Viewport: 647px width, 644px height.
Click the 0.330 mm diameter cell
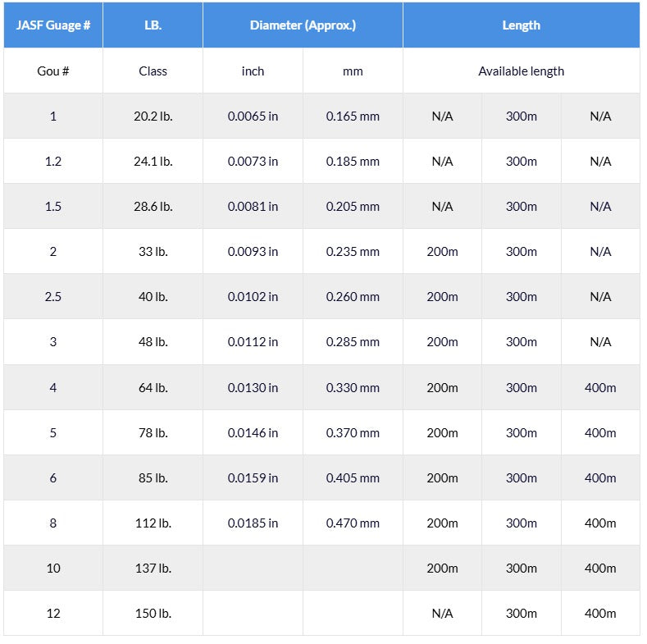coord(353,387)
